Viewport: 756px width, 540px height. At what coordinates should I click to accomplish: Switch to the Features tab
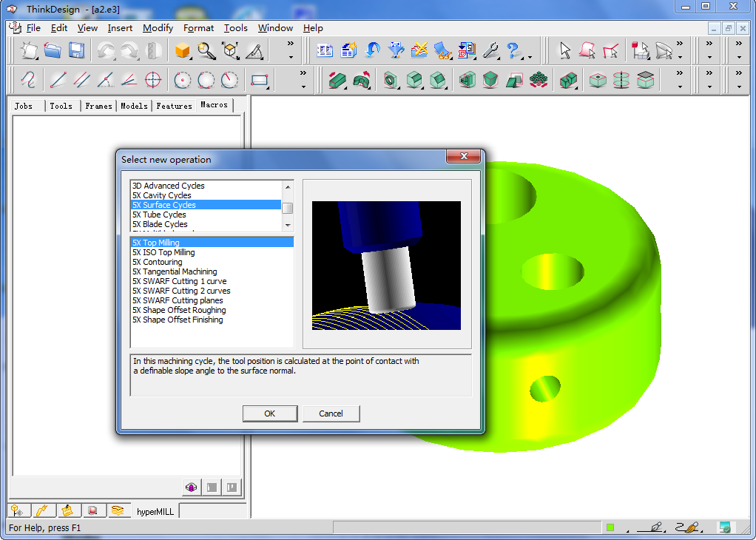pos(174,106)
